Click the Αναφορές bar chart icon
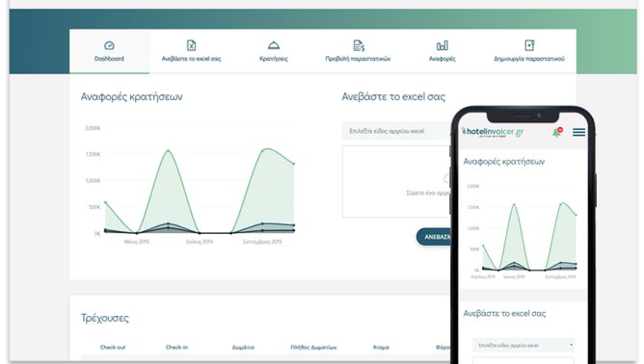The height and width of the screenshot is (364, 644). coord(443,45)
